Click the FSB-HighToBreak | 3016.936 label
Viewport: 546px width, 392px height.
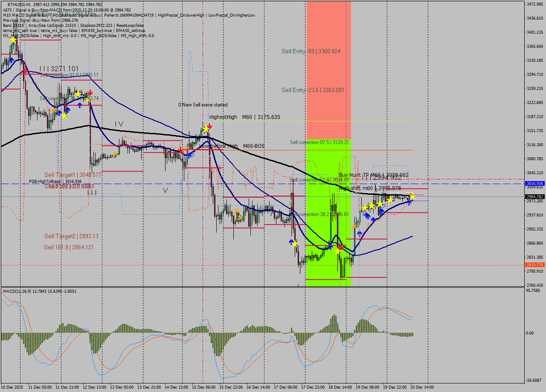[55, 181]
